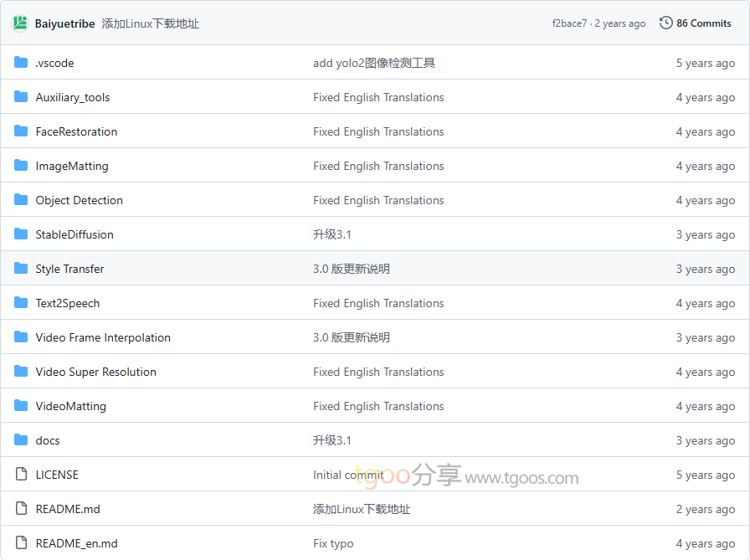Open the ImageMatting directory
Image resolution: width=750 pixels, height=560 pixels.
pyautogui.click(x=72, y=166)
